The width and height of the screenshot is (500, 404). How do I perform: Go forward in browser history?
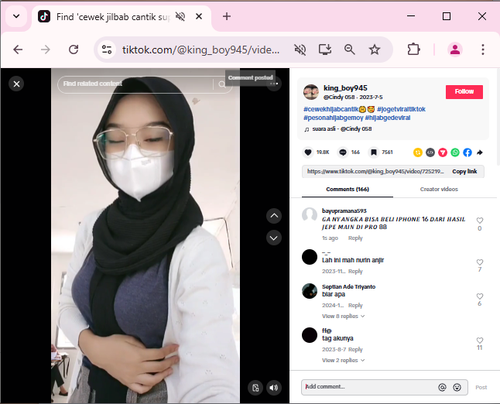tap(45, 50)
